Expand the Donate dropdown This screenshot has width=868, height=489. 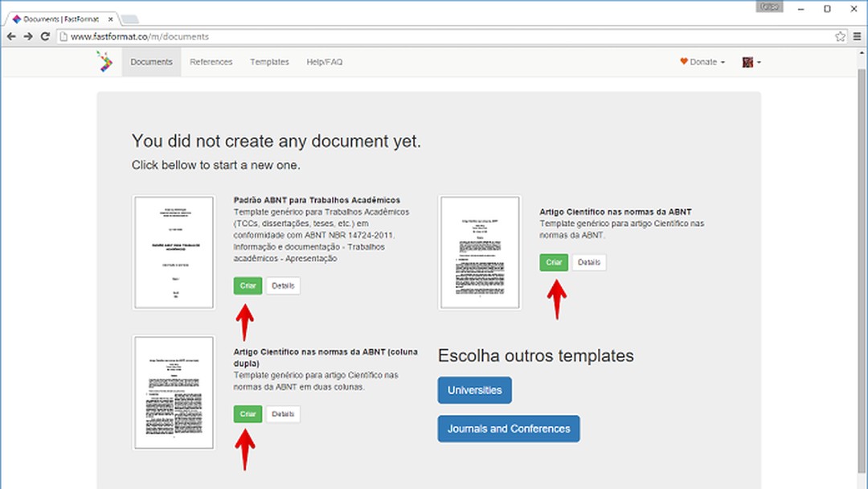[702, 62]
